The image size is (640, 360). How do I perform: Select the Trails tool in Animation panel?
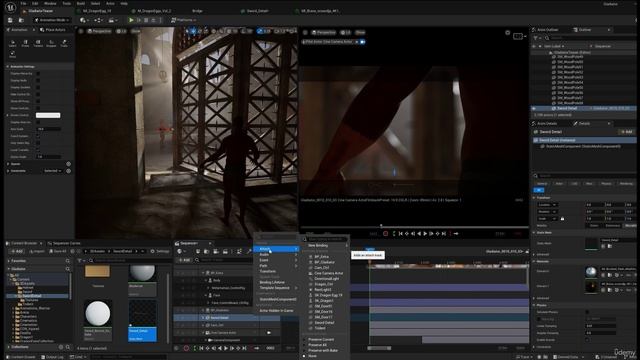pyautogui.click(x=64, y=43)
